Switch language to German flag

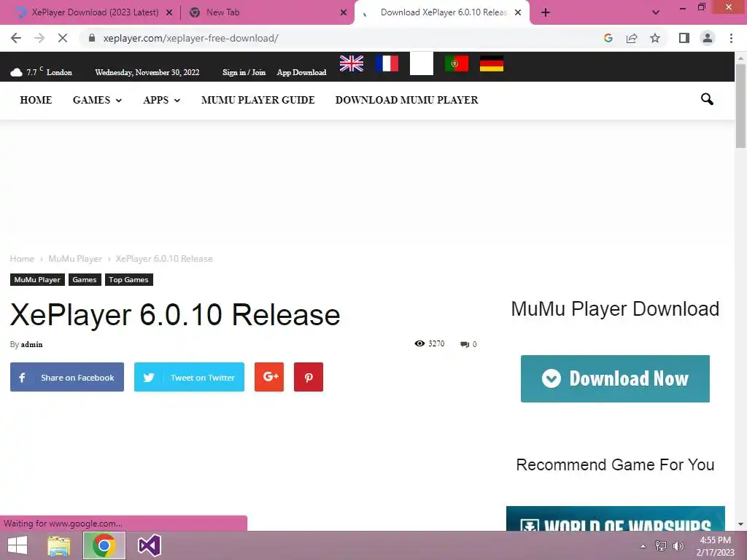[x=492, y=63]
